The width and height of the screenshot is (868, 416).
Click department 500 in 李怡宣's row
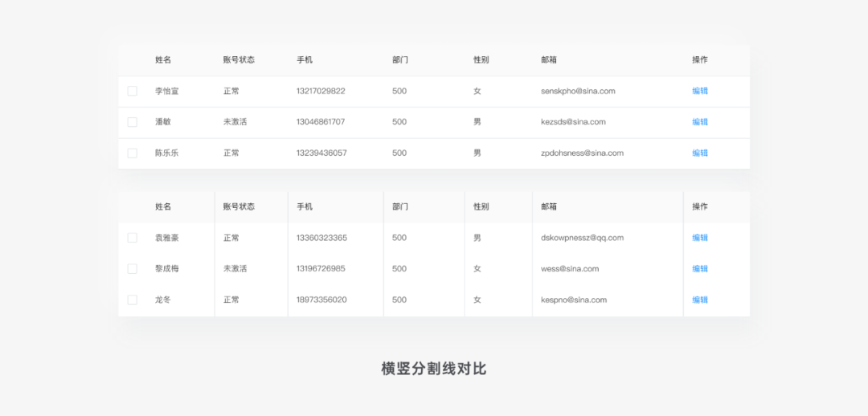pos(399,91)
